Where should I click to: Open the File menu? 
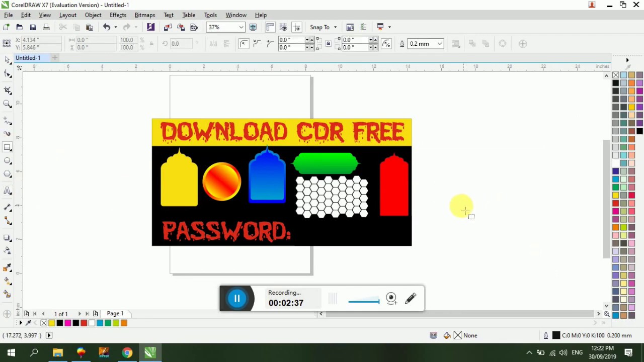[x=9, y=15]
